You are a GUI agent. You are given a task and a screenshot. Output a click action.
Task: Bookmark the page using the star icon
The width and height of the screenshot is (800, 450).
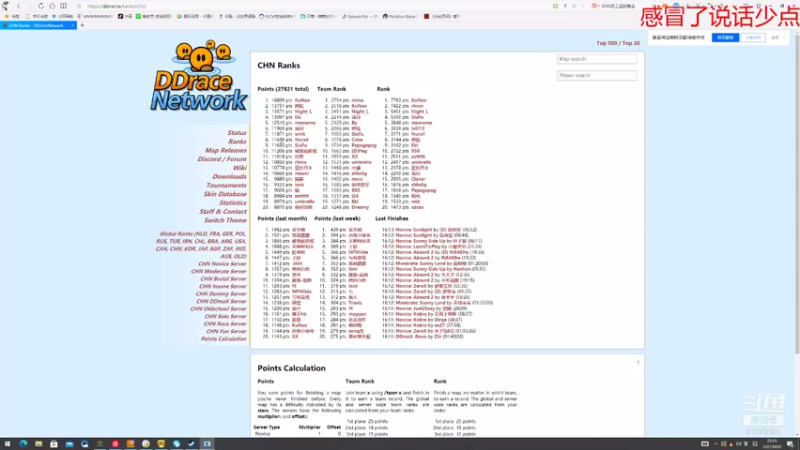(79, 6)
